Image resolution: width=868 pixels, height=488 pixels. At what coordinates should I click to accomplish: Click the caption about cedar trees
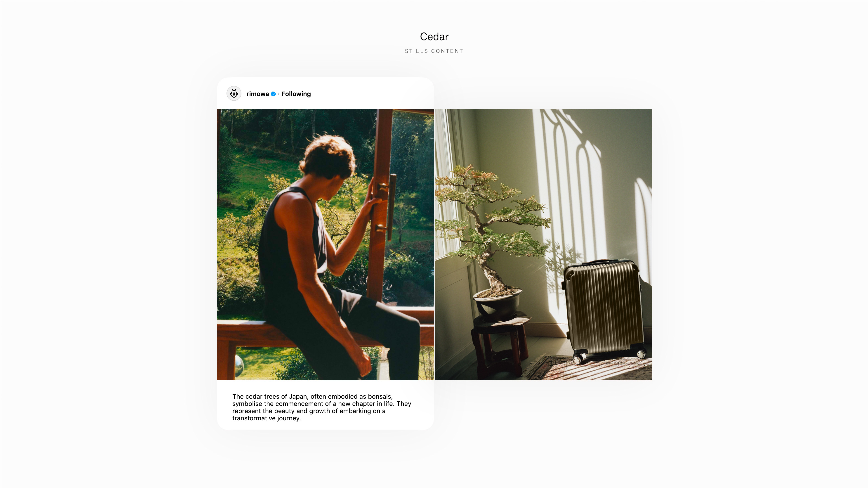[x=321, y=407]
